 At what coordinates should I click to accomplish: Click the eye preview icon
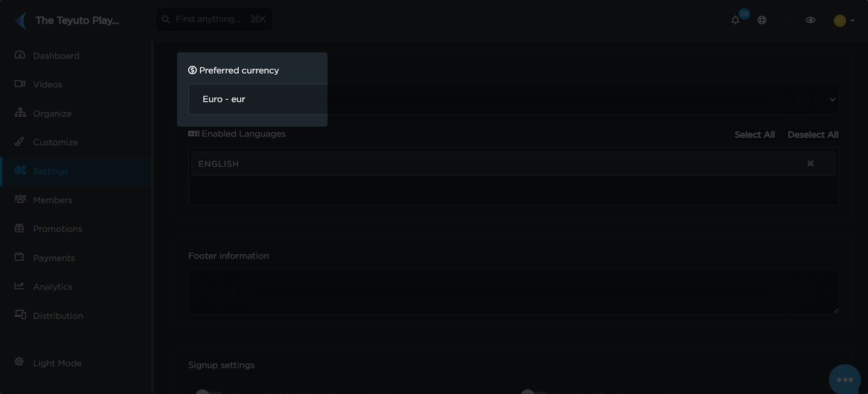810,20
